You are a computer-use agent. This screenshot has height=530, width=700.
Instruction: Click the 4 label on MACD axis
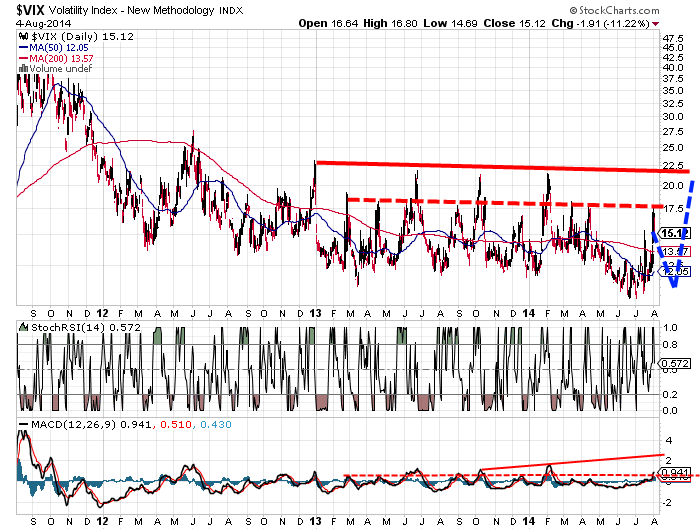click(x=668, y=440)
